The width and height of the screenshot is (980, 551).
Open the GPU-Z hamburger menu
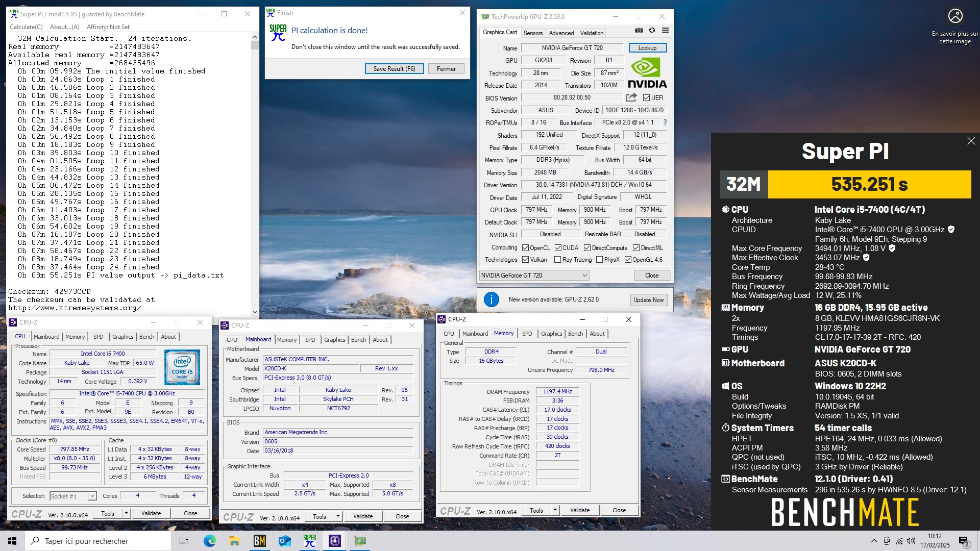coord(665,31)
